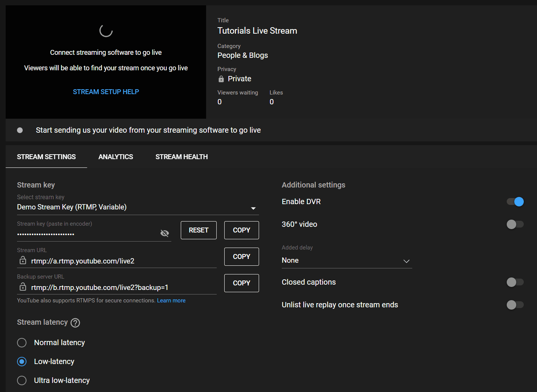The image size is (537, 392).
Task: Click the gray stream status indicator dot
Action: (20, 130)
